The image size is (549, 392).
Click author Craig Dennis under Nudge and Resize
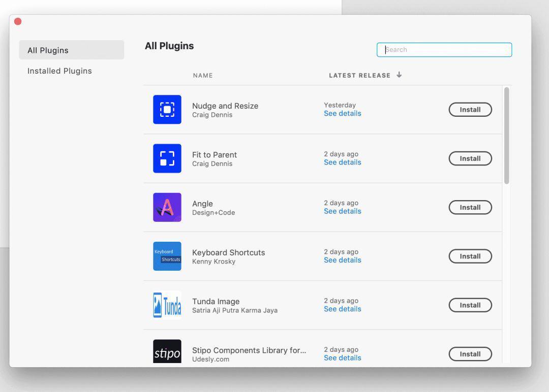tap(212, 115)
